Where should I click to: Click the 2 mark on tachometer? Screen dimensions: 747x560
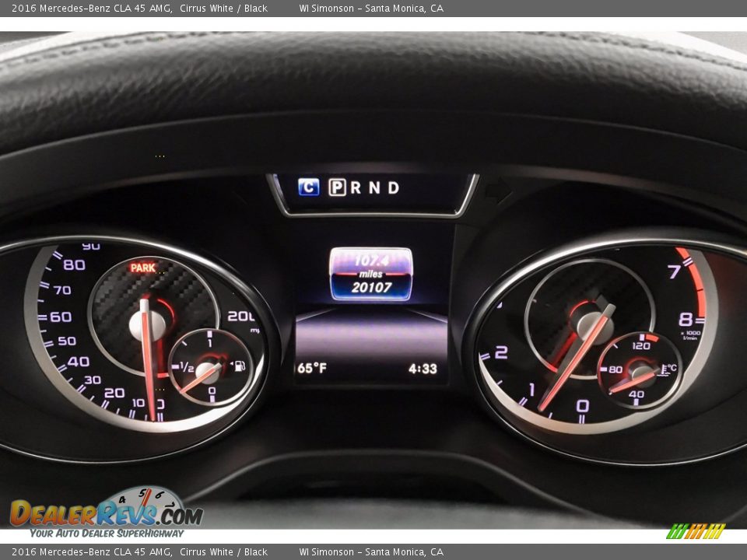(x=501, y=352)
